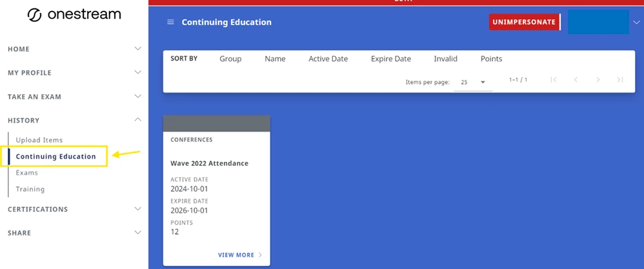
Task: Sort by Name
Action: coord(275,59)
